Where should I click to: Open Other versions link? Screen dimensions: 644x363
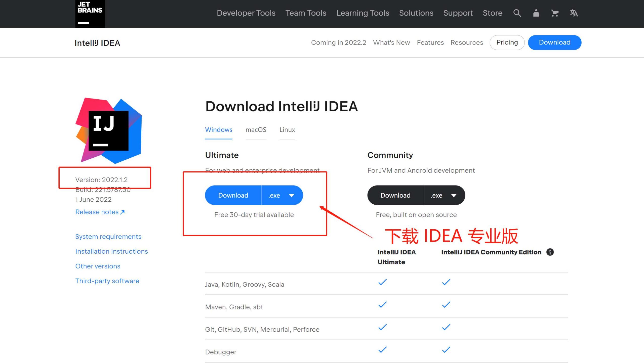pyautogui.click(x=98, y=266)
